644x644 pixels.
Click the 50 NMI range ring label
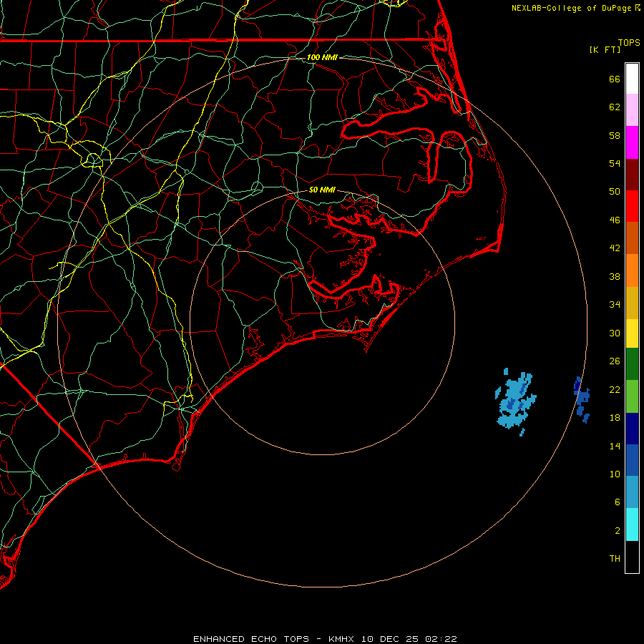tap(322, 190)
